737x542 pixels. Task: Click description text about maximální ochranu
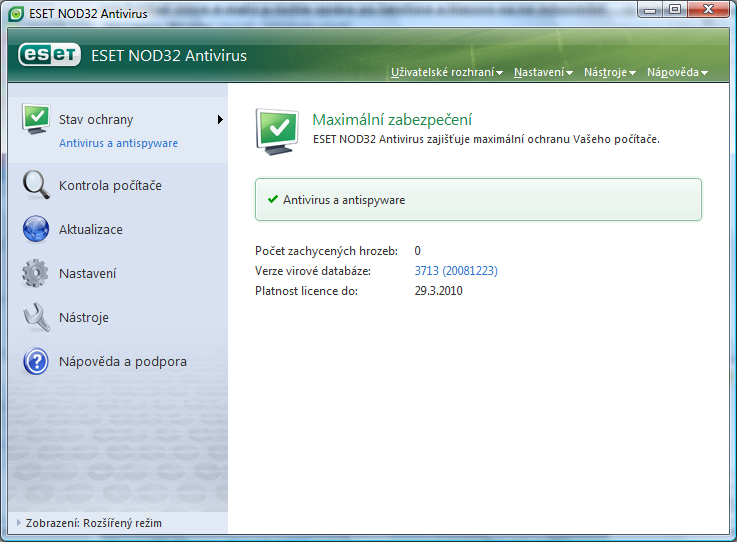coord(486,139)
